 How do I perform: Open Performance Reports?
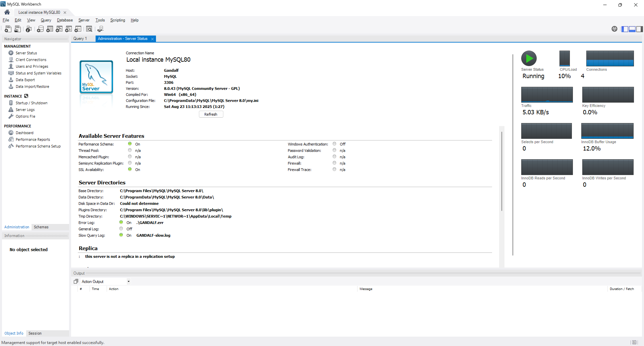(33, 140)
